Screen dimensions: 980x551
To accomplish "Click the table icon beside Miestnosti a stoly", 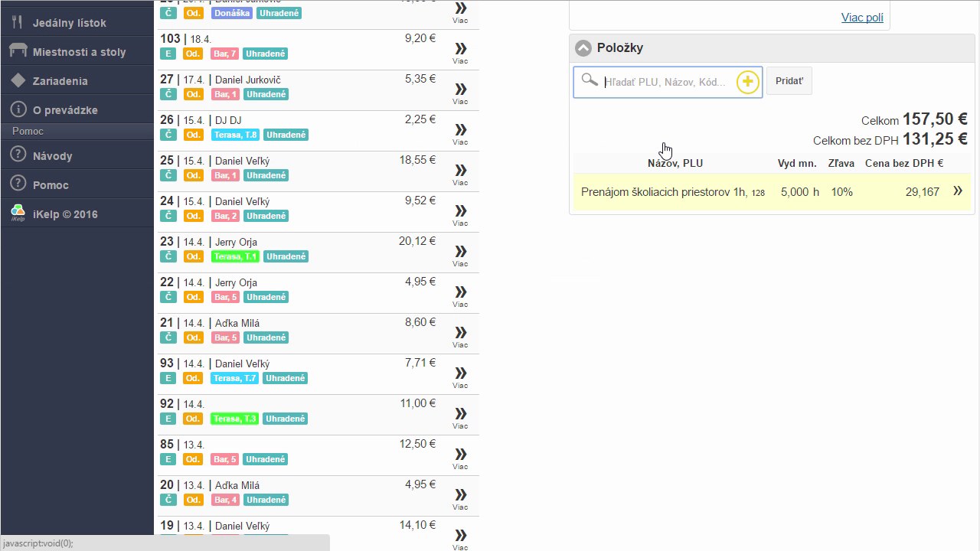I will 18,51.
